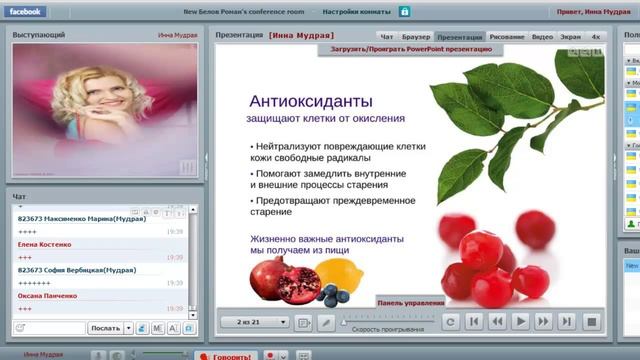
Task: Open the Видео tab
Action: pos(542,37)
